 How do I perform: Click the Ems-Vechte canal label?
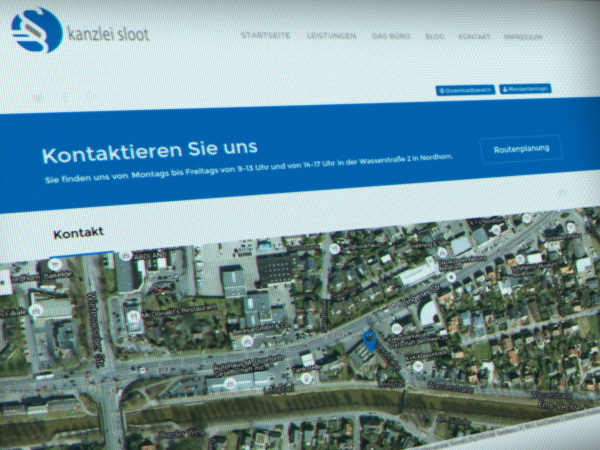coord(563,406)
